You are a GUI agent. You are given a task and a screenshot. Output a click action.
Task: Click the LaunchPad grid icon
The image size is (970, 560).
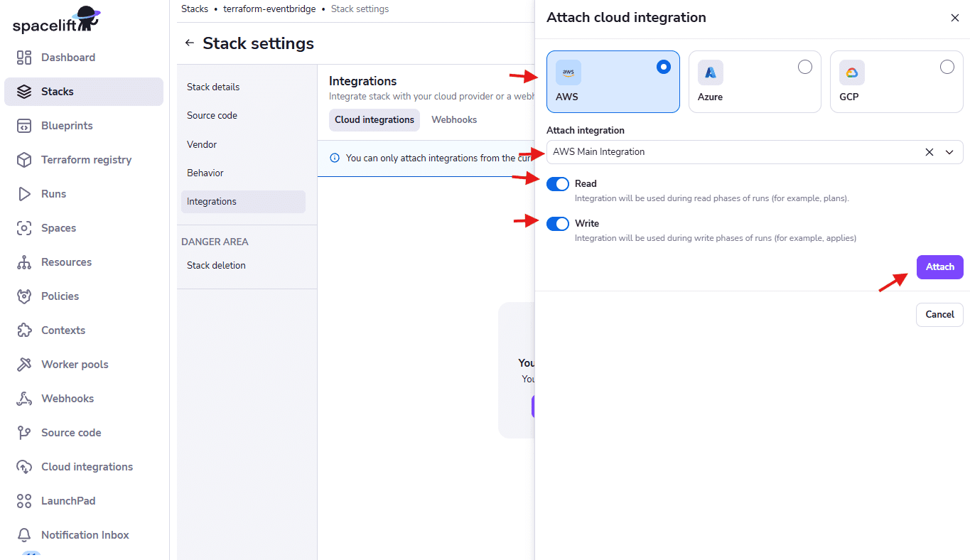coord(24,501)
